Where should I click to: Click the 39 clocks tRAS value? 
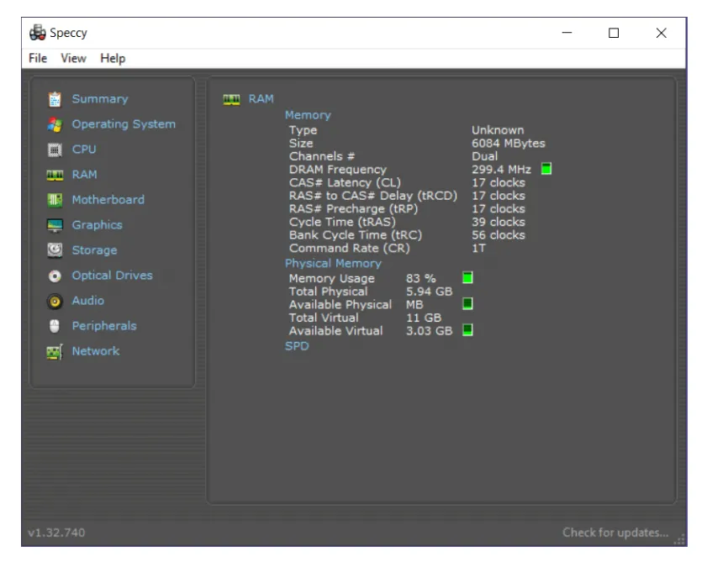[499, 222]
